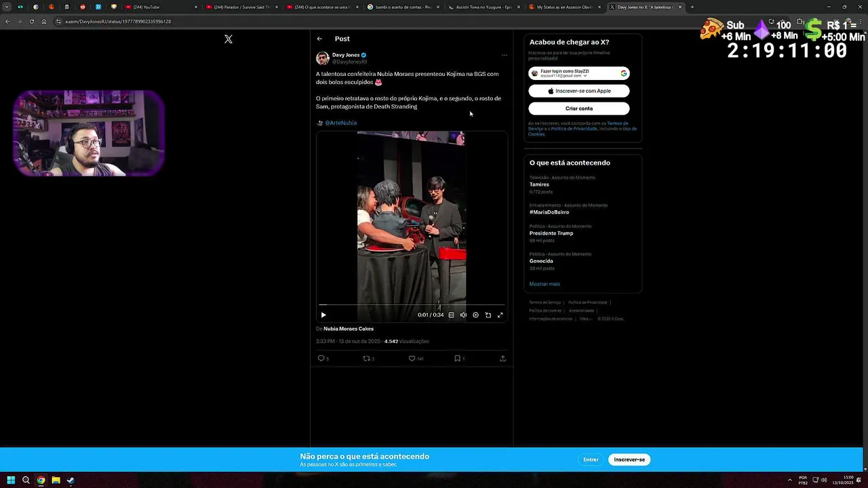Show hidden system tray icons
This screenshot has height=488, width=868.
click(x=790, y=480)
